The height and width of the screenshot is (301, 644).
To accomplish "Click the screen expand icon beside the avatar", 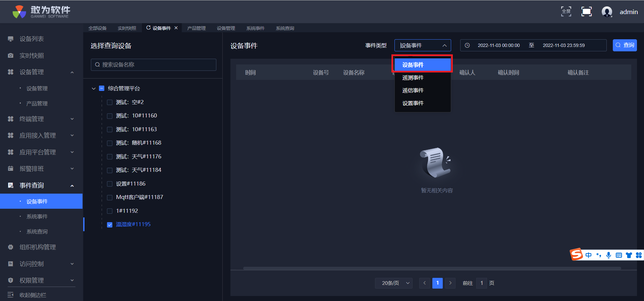I will (586, 11).
